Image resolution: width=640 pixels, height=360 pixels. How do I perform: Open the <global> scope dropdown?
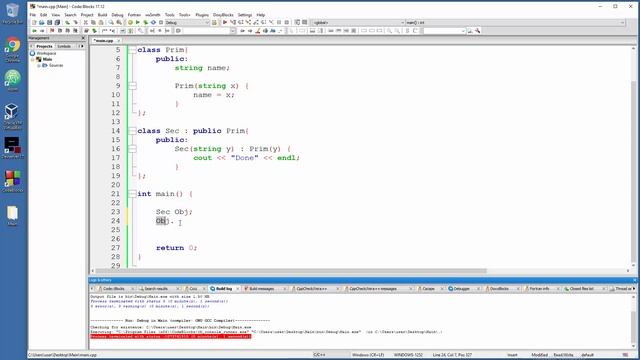coord(402,22)
